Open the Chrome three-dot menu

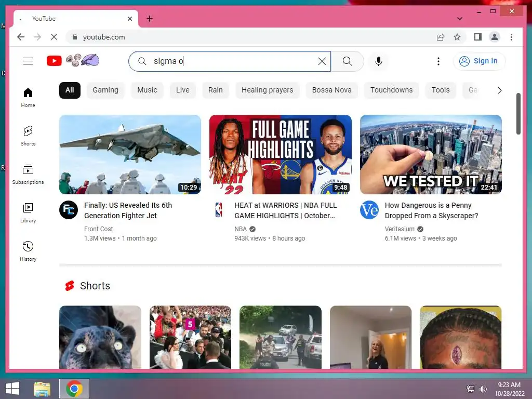[511, 37]
